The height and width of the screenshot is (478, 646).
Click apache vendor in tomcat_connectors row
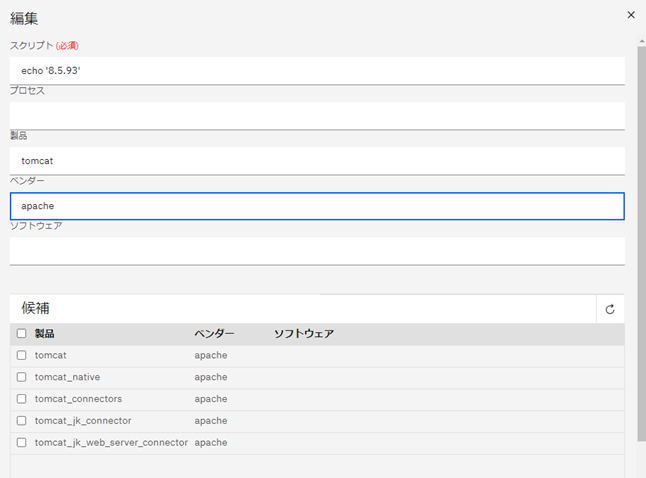[211, 399]
